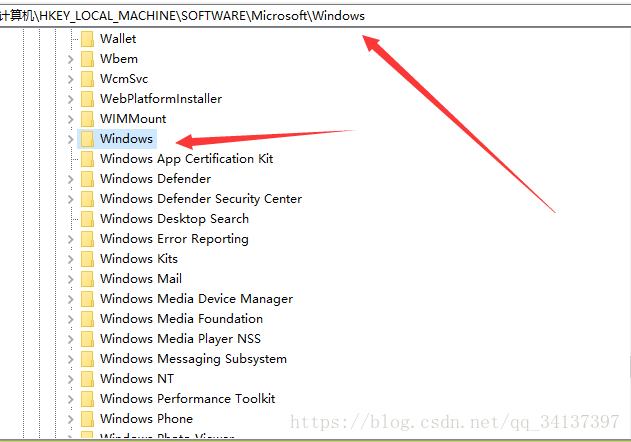Screen dimensions: 631x442
Task: Select Windows Desktop Search label
Action: coord(174,219)
